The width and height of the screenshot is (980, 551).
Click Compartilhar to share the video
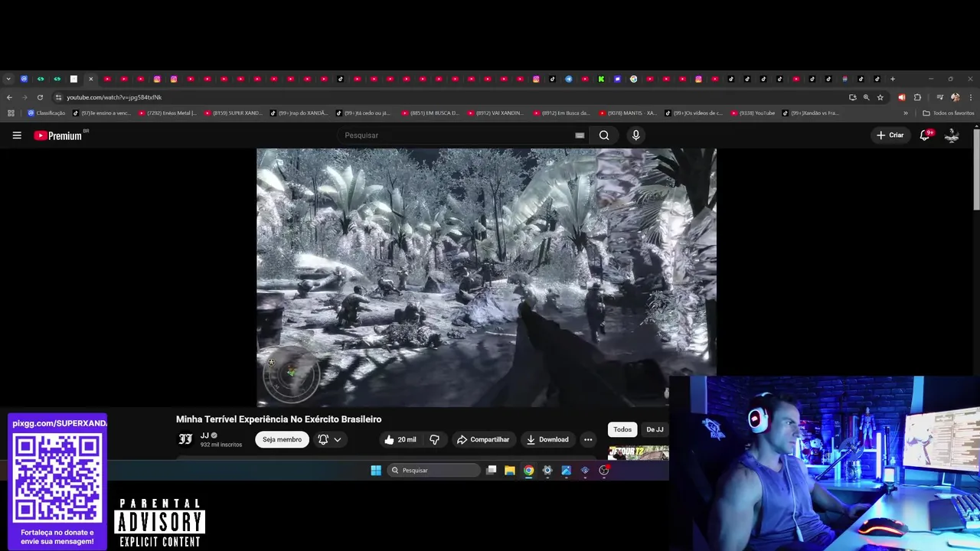(482, 439)
